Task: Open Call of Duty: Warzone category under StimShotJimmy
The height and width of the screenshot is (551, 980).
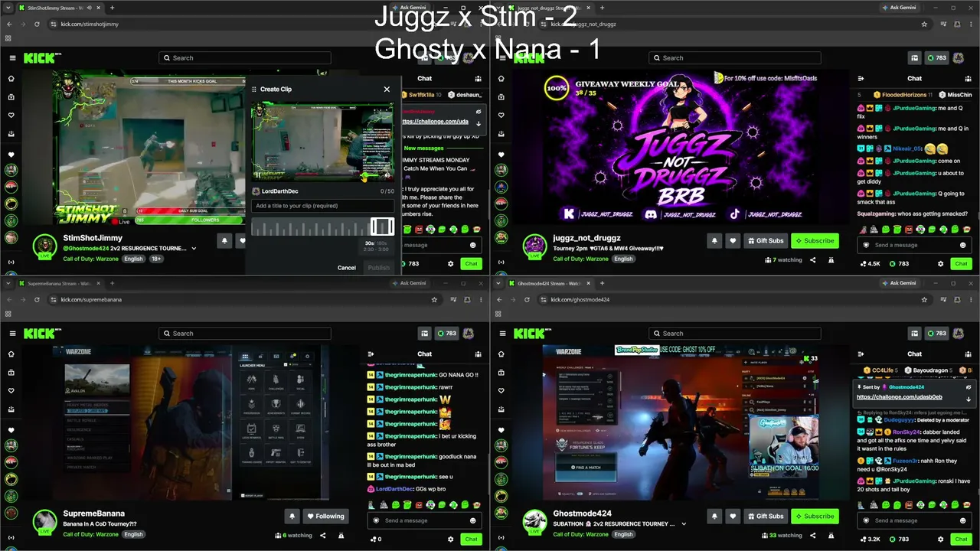Action: (x=91, y=259)
